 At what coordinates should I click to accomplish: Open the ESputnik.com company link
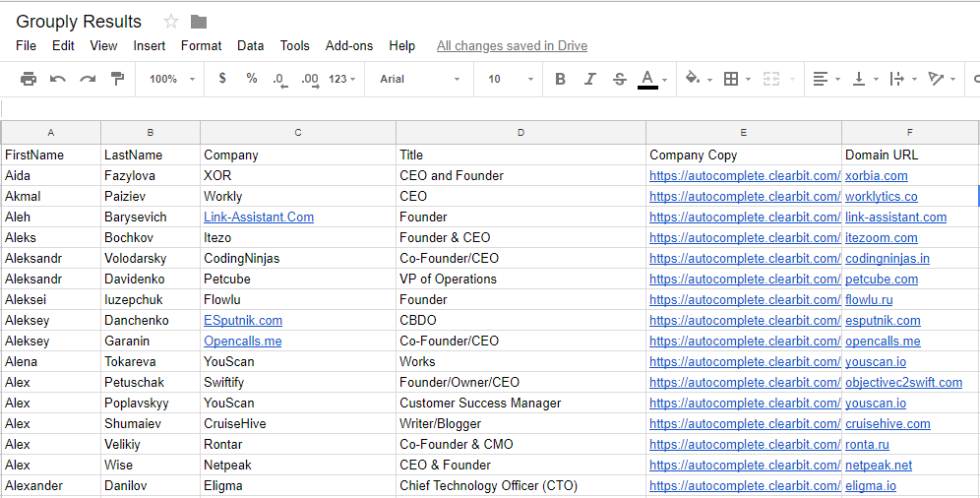click(242, 321)
